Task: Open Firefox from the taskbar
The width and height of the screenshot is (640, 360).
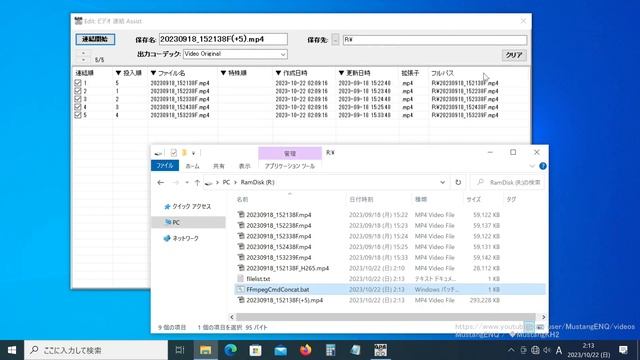Action: tap(305, 350)
